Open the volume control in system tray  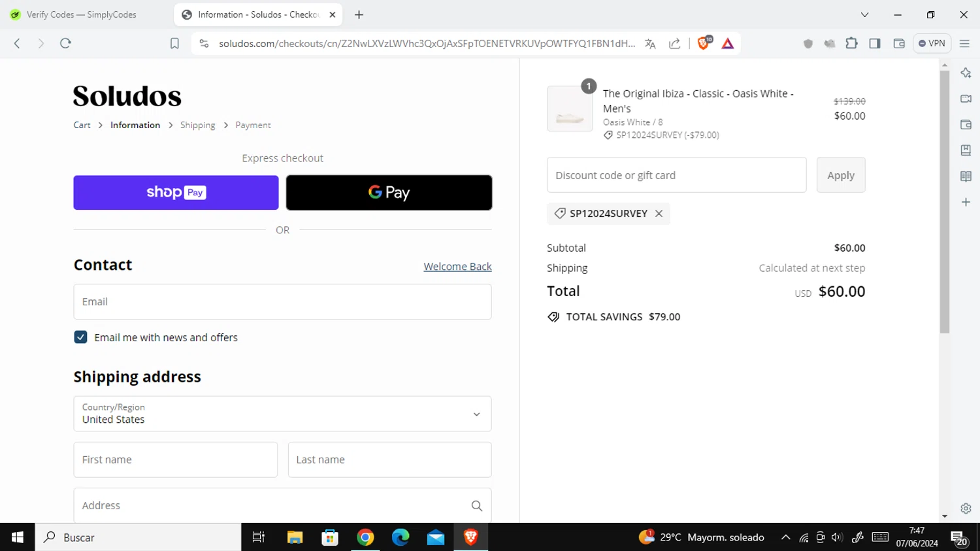(837, 537)
